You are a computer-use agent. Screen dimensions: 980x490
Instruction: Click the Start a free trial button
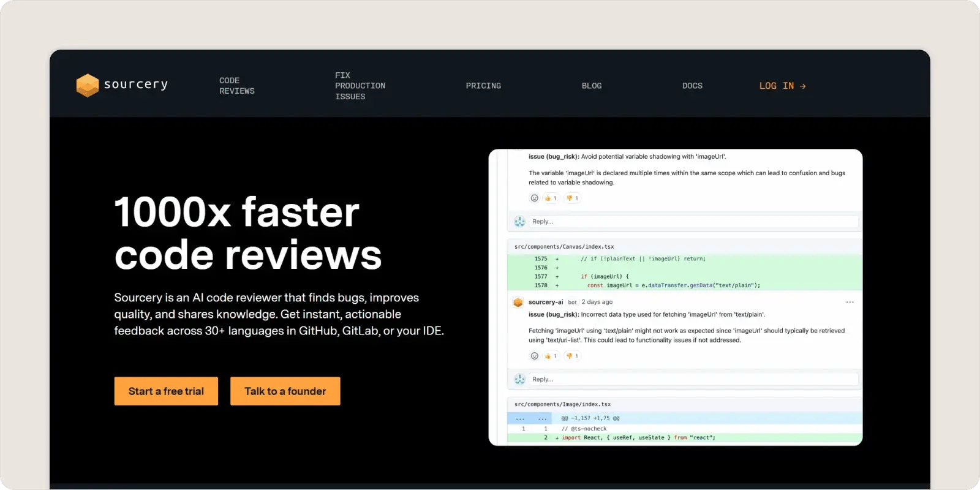pos(166,391)
